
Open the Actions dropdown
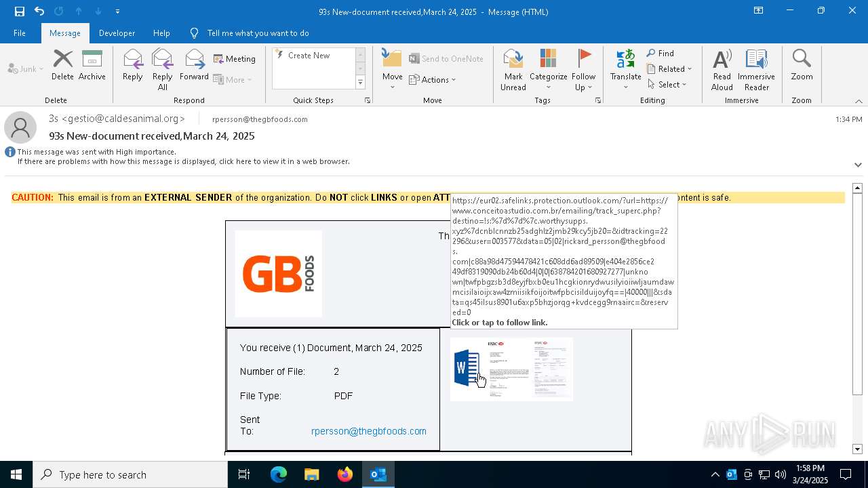click(433, 79)
